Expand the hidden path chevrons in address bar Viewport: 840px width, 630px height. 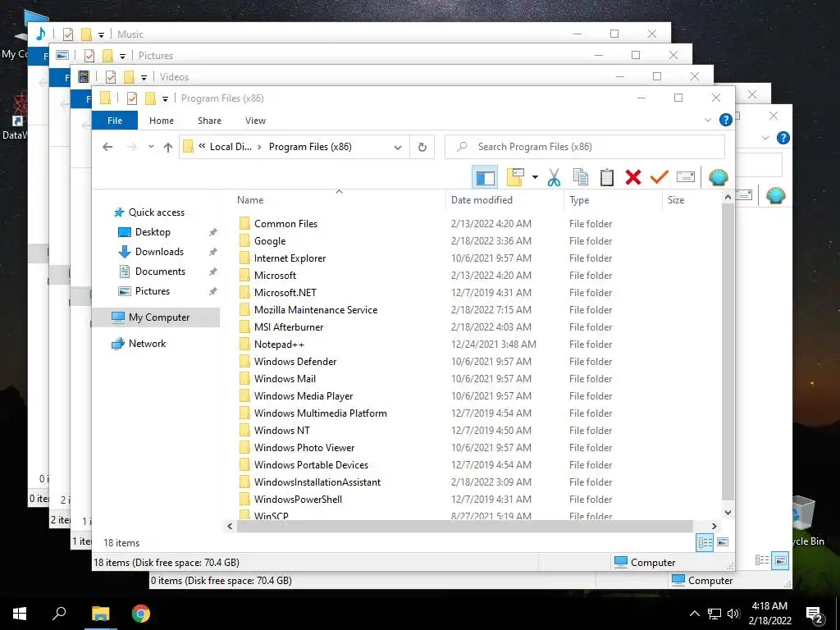(202, 146)
